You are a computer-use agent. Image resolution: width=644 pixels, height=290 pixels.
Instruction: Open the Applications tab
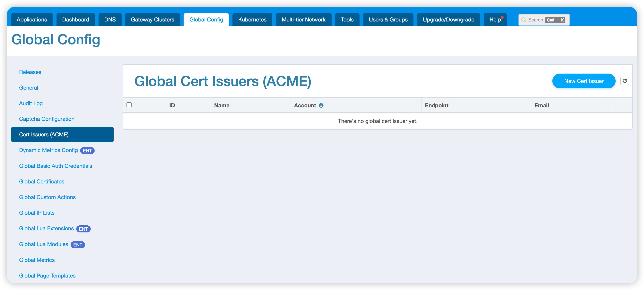tap(32, 20)
